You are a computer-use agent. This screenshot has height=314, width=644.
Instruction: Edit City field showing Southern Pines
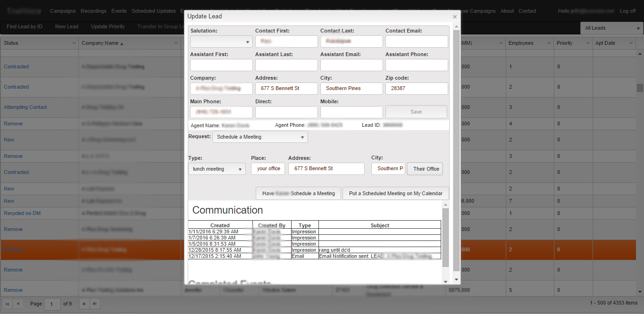351,89
